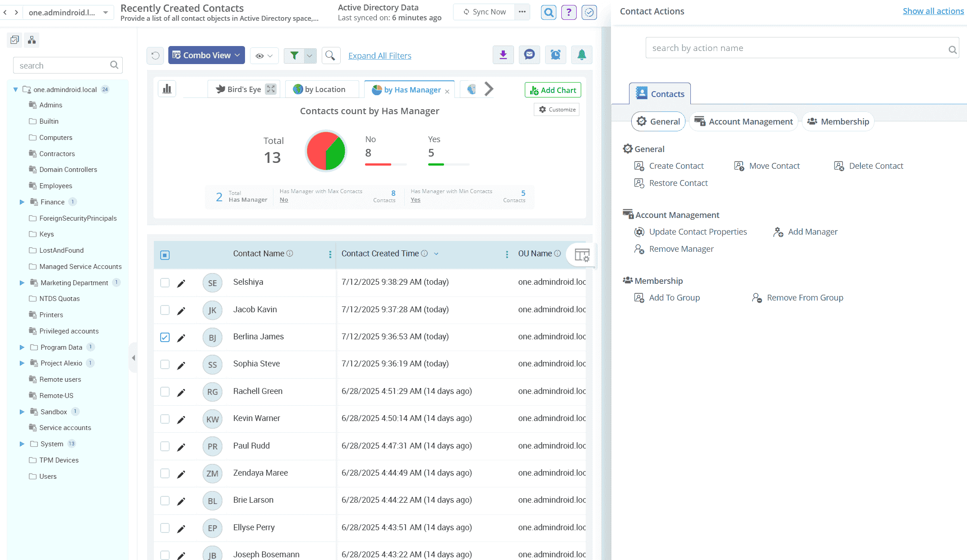Image resolution: width=967 pixels, height=560 pixels.
Task: Open the Contact Created Time sort dropdown
Action: pos(436,254)
